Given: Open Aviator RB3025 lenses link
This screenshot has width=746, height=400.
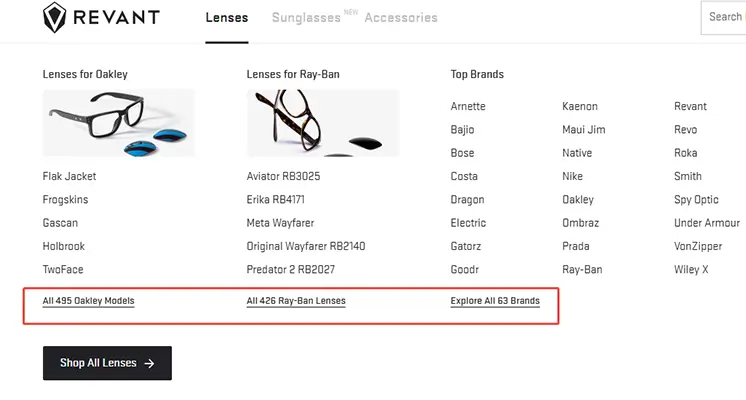Looking at the screenshot, I should (x=283, y=176).
